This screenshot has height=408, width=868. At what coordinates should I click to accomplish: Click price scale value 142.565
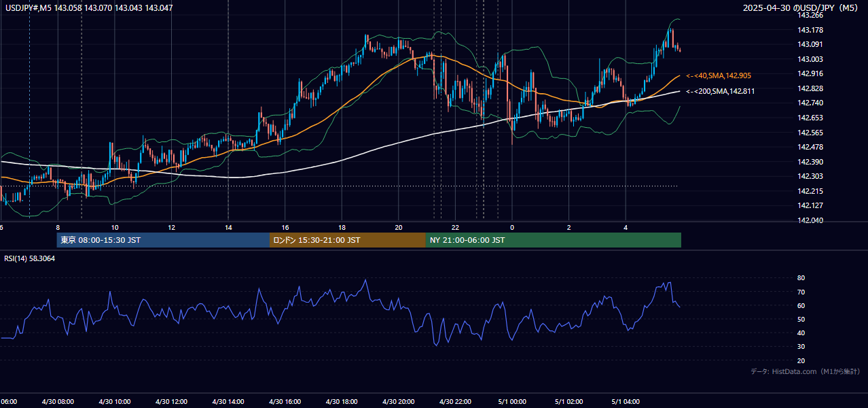coord(811,133)
